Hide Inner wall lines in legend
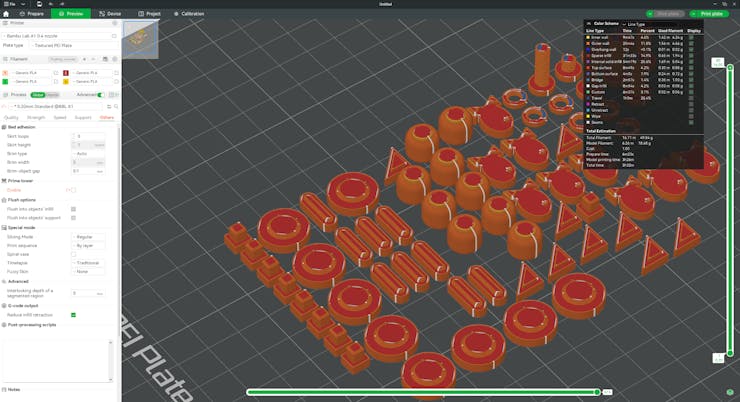 click(691, 37)
